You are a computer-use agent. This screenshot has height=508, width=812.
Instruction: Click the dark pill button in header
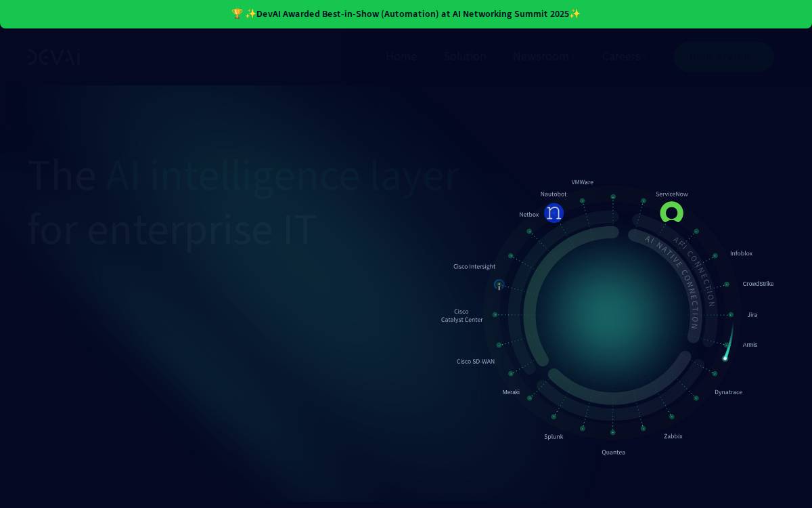tap(723, 57)
